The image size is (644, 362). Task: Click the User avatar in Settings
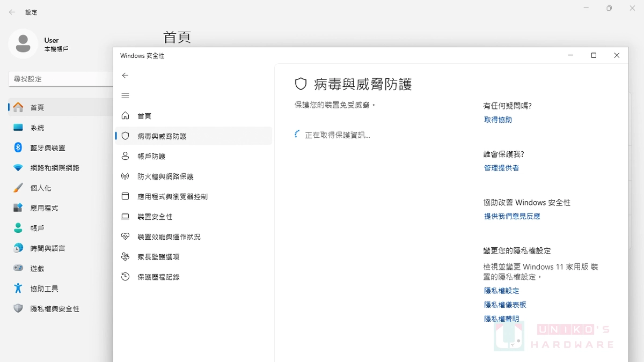coord(23,44)
